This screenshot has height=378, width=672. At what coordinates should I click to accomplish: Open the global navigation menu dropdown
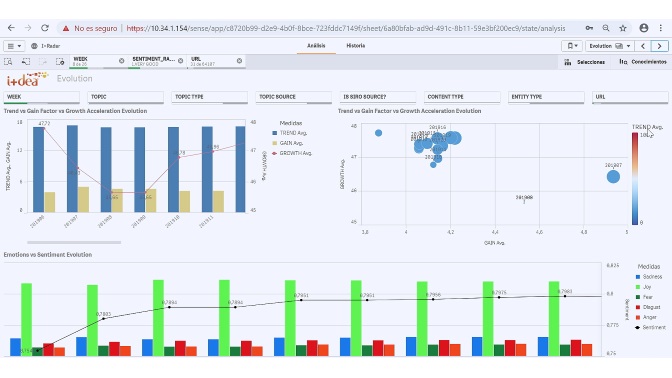[14, 46]
